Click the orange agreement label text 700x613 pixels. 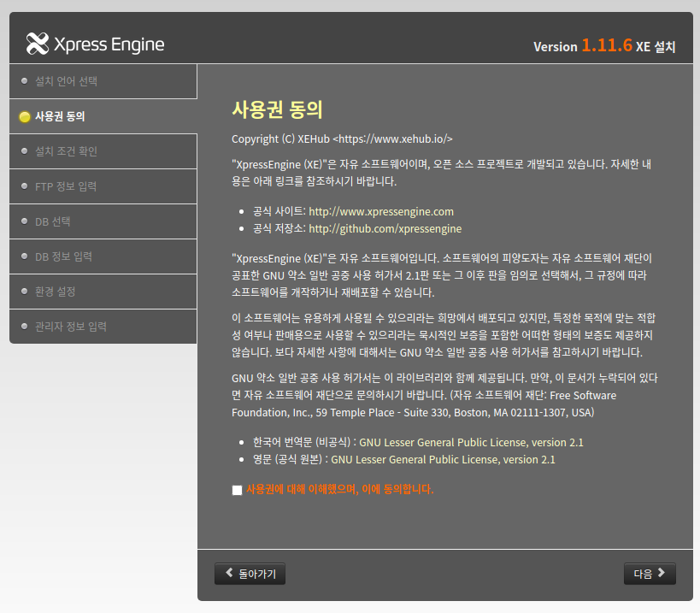[x=339, y=489]
